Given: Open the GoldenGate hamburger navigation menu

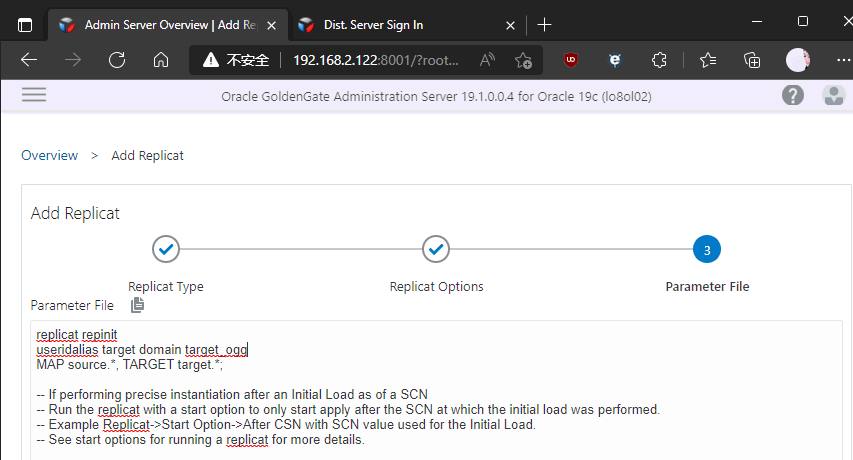Looking at the screenshot, I should (34, 95).
